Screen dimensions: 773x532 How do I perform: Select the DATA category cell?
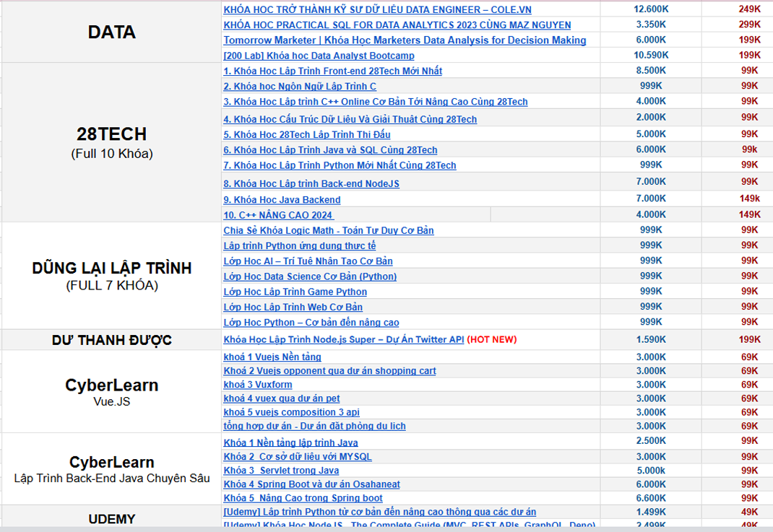[111, 32]
